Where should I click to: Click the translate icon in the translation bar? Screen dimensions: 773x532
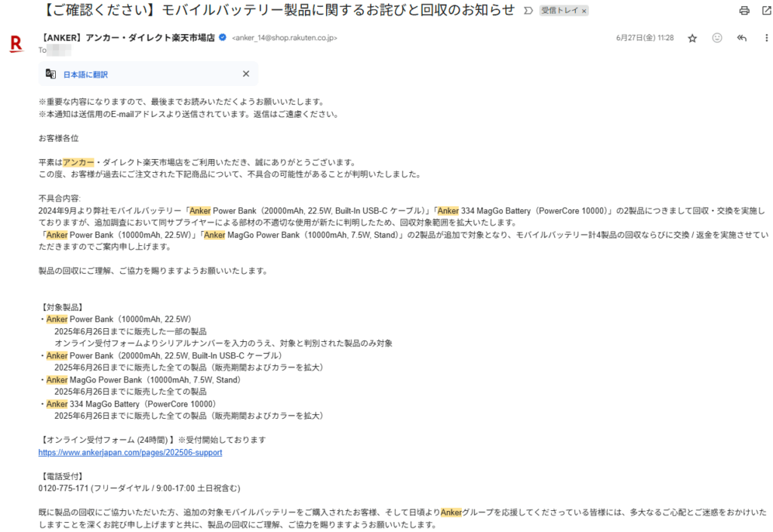coord(51,74)
